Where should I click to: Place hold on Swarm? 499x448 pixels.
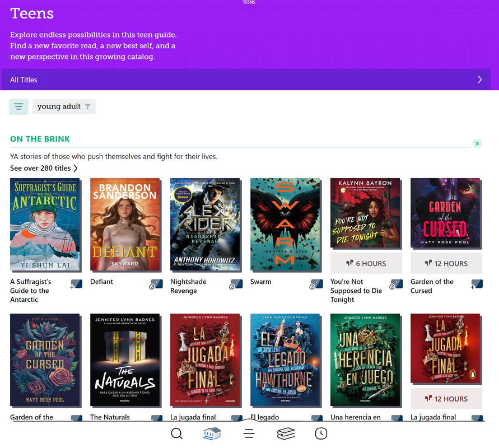pyautogui.click(x=316, y=284)
